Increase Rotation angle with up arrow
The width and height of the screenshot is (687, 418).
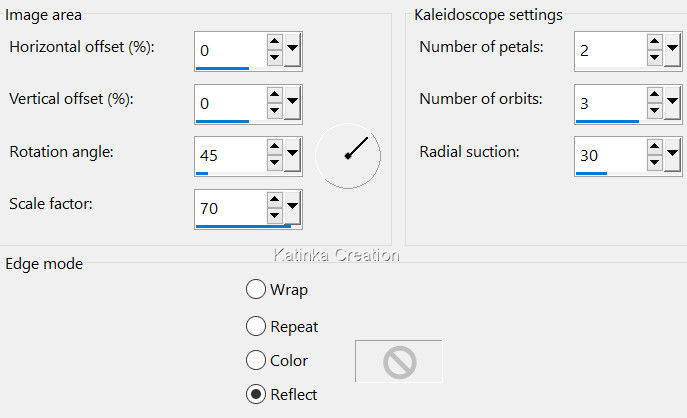click(x=274, y=147)
